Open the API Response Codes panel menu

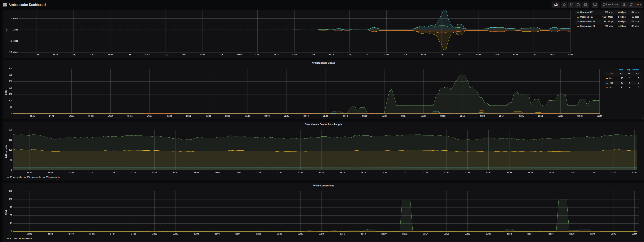tap(323, 63)
